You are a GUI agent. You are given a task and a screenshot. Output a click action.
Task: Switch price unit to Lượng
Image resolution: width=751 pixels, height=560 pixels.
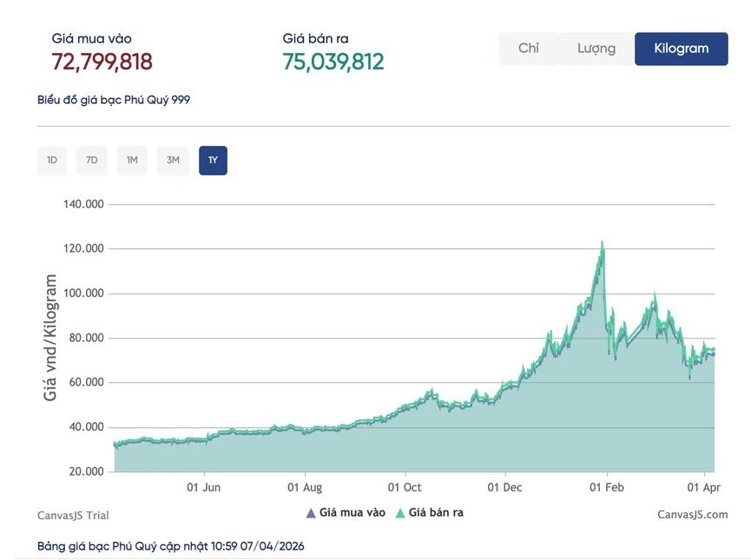596,49
